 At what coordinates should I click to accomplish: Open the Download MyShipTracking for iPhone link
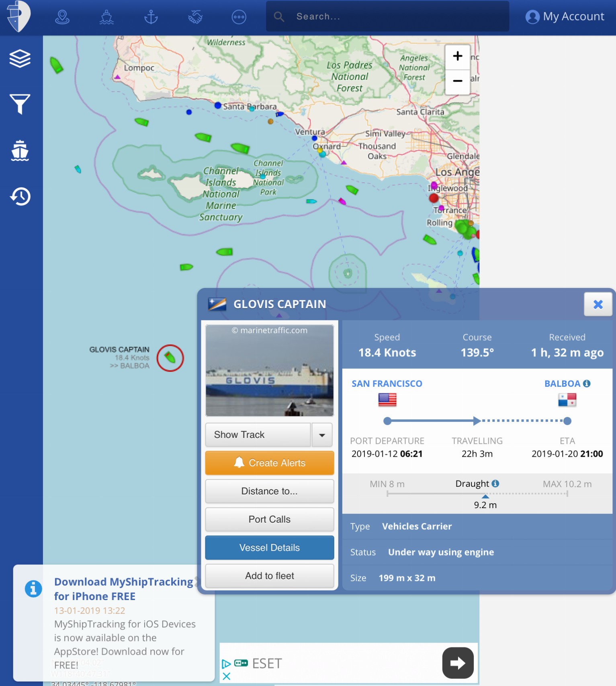[x=124, y=589]
